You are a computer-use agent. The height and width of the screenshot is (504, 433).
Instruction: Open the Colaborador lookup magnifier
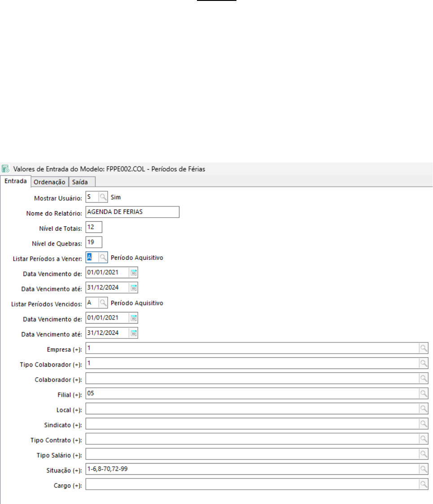(x=423, y=378)
